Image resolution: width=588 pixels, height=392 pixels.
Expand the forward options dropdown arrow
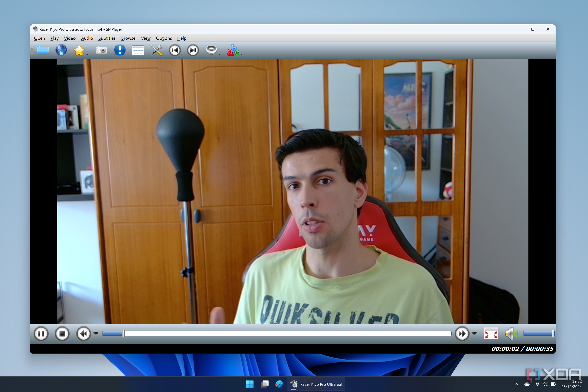474,333
